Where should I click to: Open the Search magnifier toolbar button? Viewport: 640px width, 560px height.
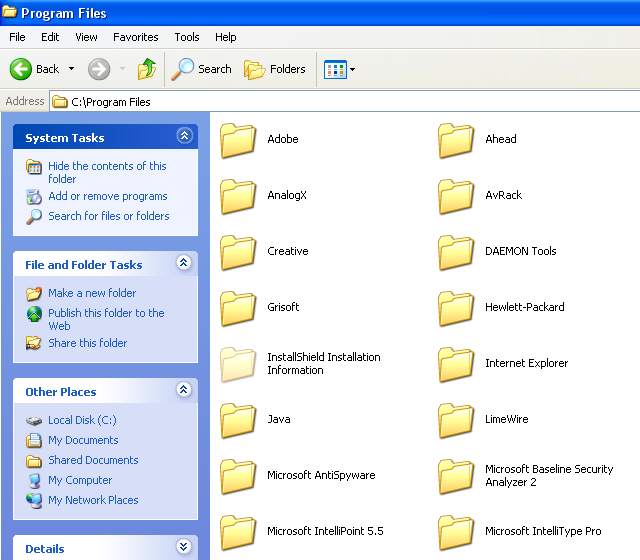click(x=201, y=69)
